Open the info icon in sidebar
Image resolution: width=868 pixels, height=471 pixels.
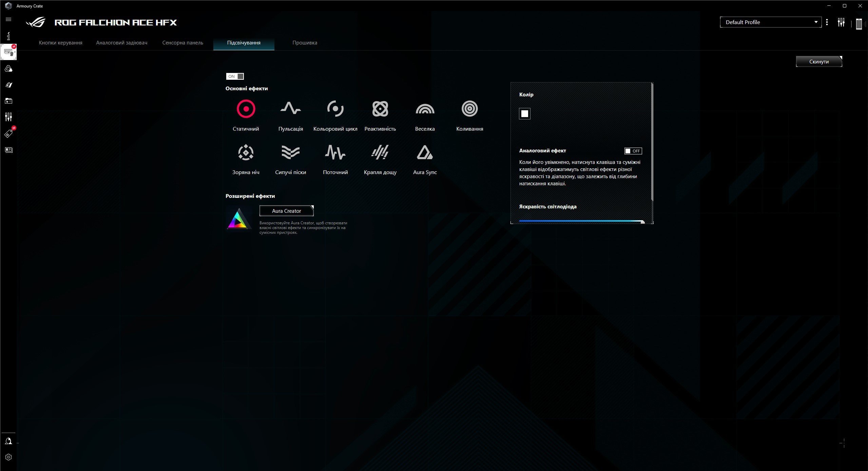(x=8, y=36)
